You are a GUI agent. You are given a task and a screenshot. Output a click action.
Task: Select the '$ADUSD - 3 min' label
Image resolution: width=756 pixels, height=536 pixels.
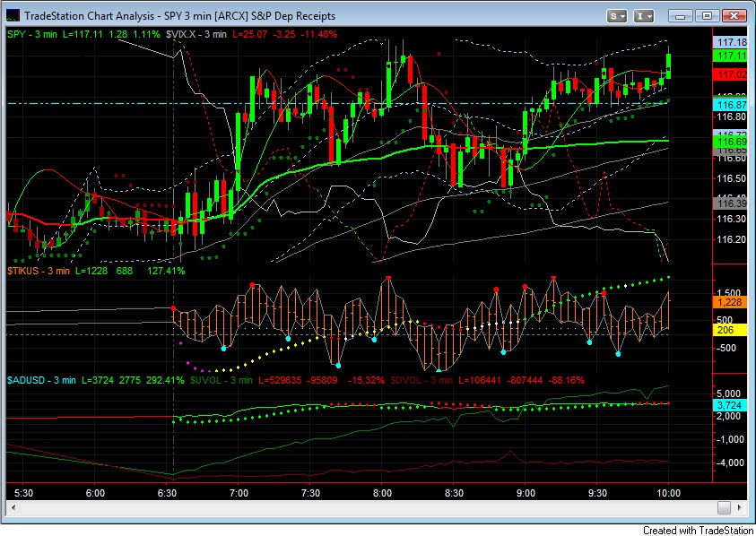click(41, 380)
